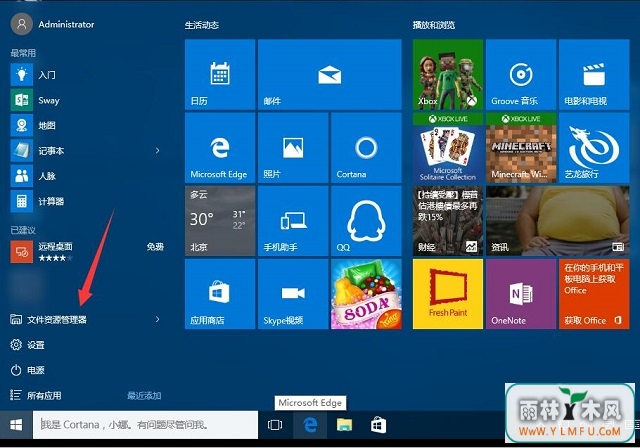Open the Skype视频 tile
Viewport: 640px width, 448px height.
point(293,294)
